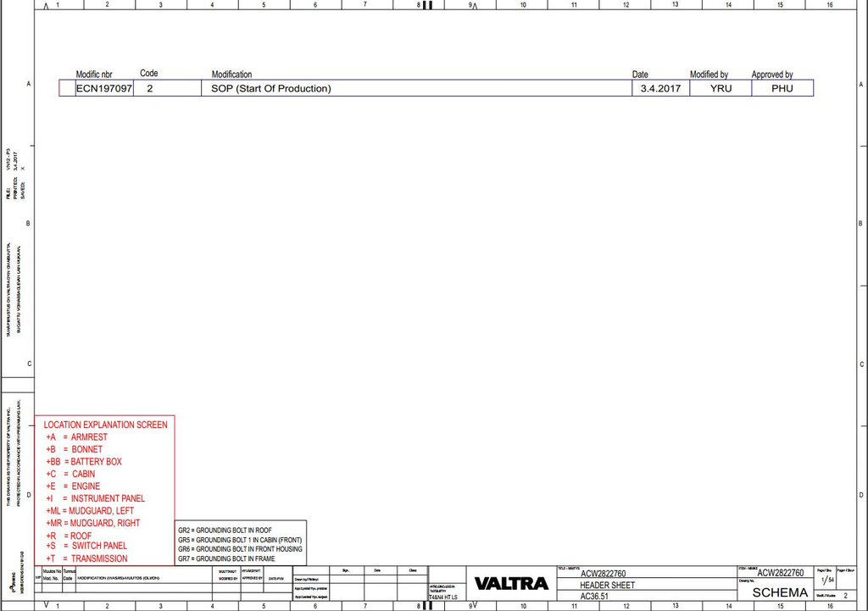Click the 3.4.2017 date cell
Viewport: 868px width, 611px height.
coord(660,88)
